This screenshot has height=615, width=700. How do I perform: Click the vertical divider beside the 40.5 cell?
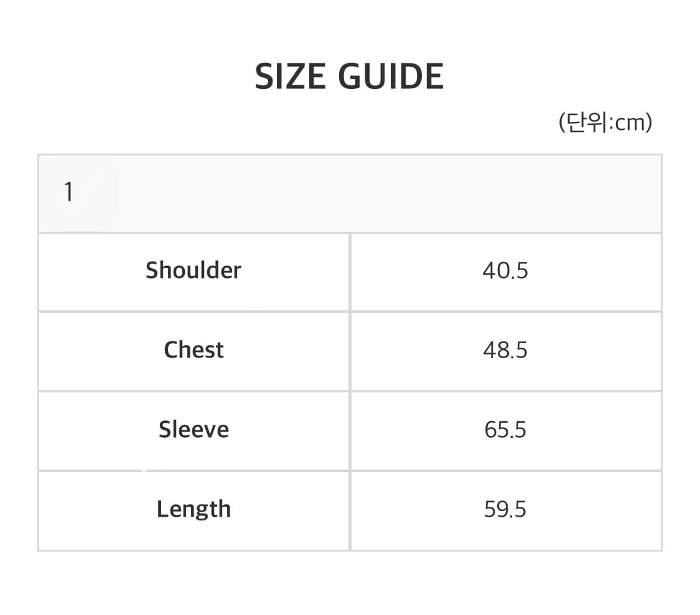(350, 272)
